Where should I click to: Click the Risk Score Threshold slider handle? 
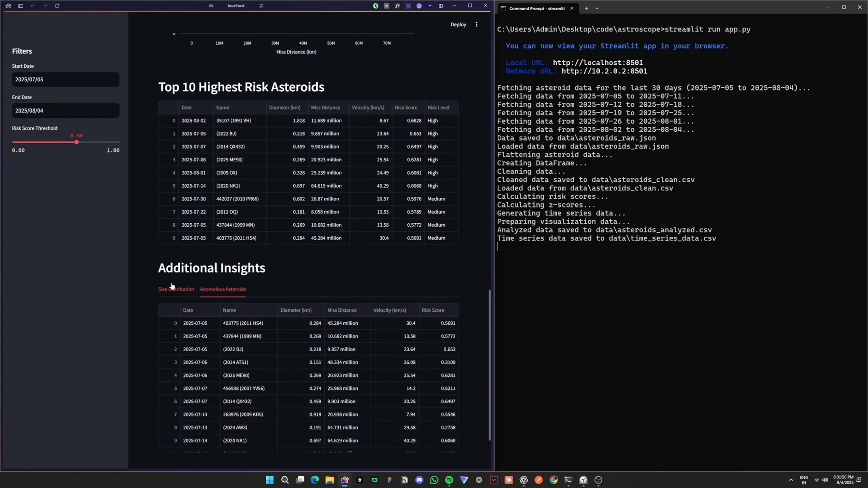(77, 142)
